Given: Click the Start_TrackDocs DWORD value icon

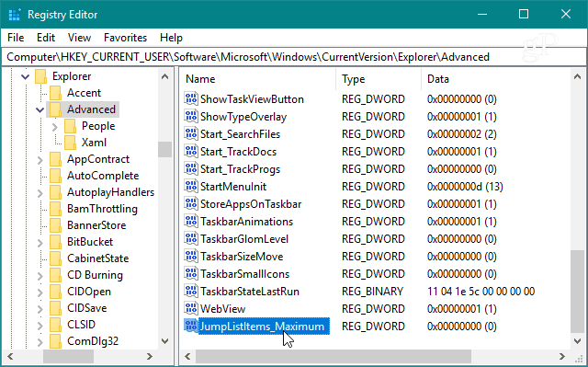Looking at the screenshot, I should (191, 151).
